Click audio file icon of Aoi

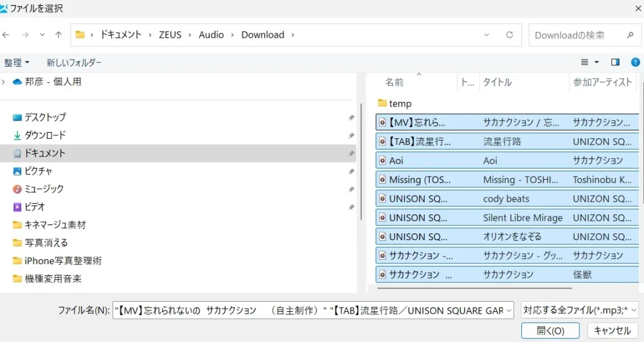pos(382,160)
